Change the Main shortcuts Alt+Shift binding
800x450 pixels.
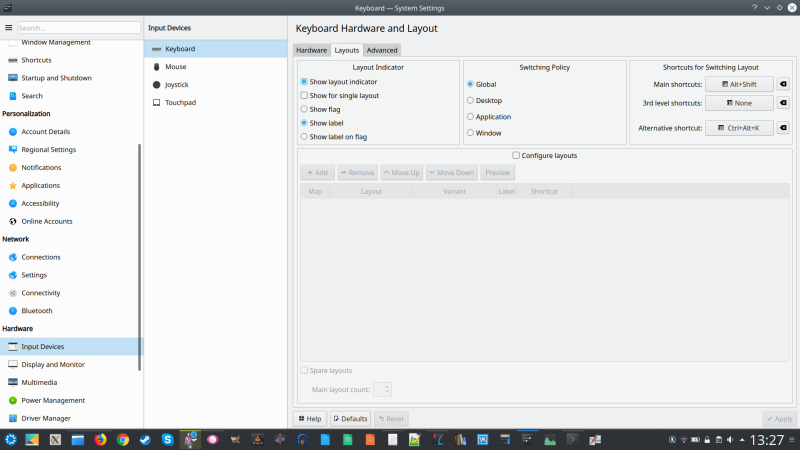pyautogui.click(x=739, y=84)
